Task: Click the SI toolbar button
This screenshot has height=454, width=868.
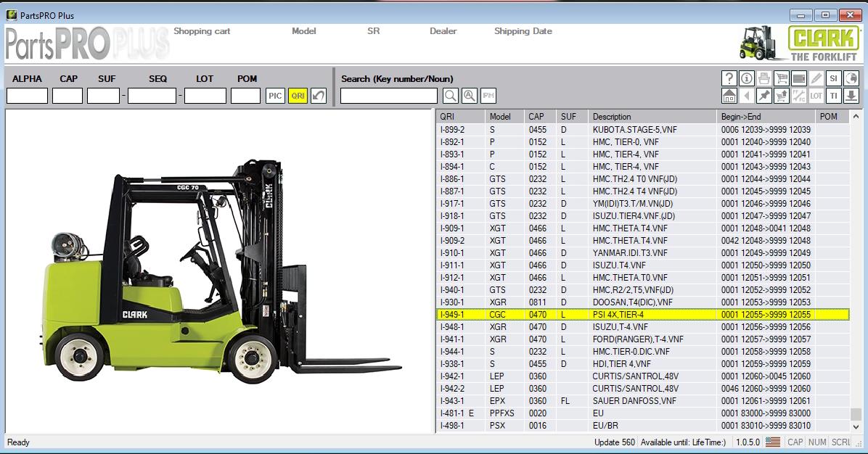Action: [834, 78]
